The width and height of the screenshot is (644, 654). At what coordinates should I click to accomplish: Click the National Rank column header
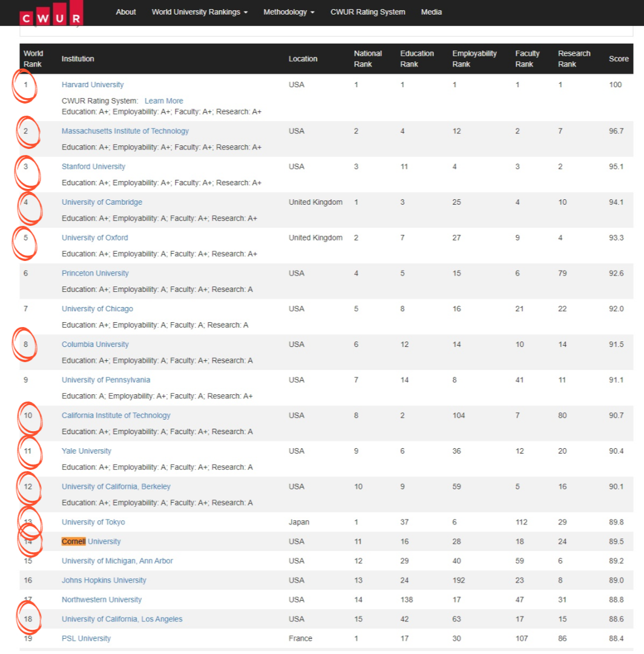(367, 59)
